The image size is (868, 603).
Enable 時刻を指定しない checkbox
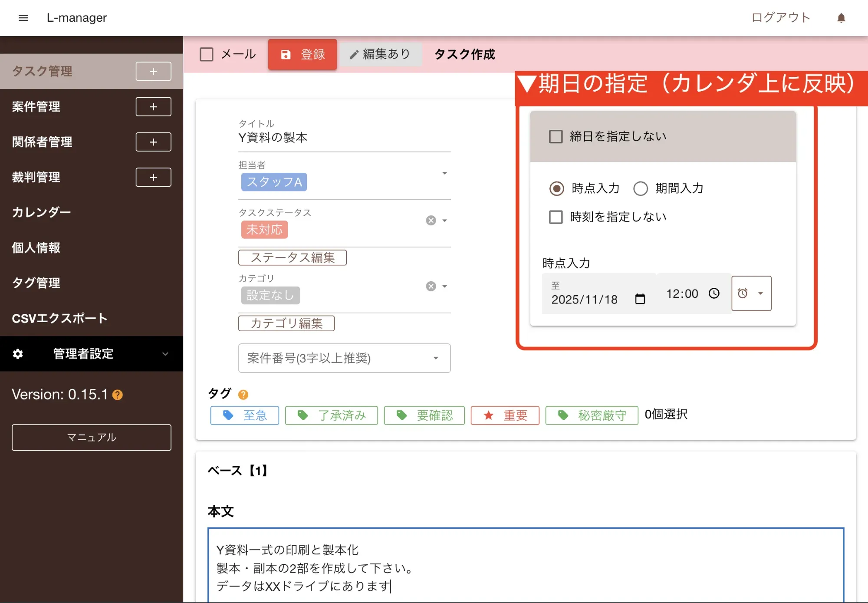pos(556,217)
